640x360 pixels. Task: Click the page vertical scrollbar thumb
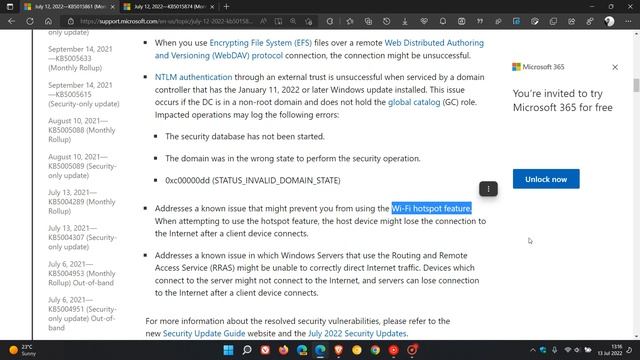click(x=636, y=85)
